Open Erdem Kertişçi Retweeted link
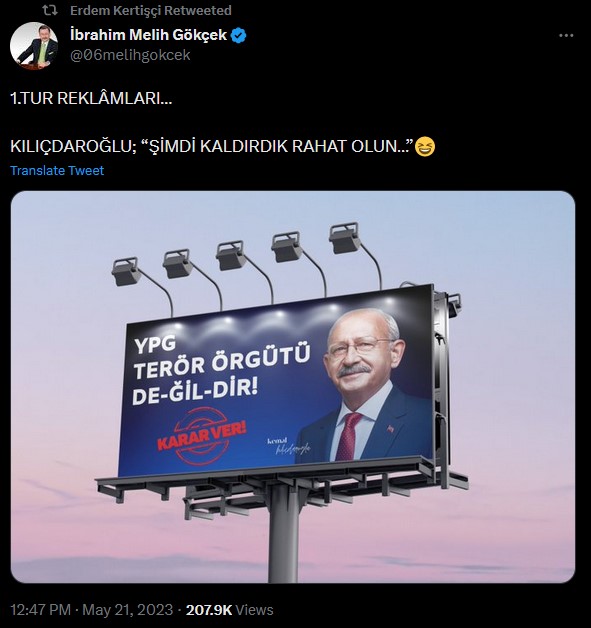Image resolution: width=591 pixels, height=628 pixels. 151,10
